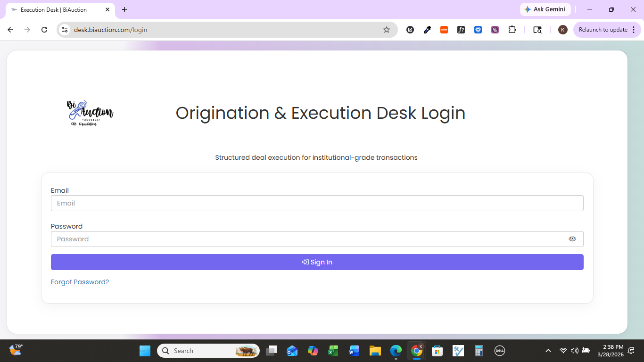Go back to the previous page
This screenshot has height=362, width=644.
(10, 30)
